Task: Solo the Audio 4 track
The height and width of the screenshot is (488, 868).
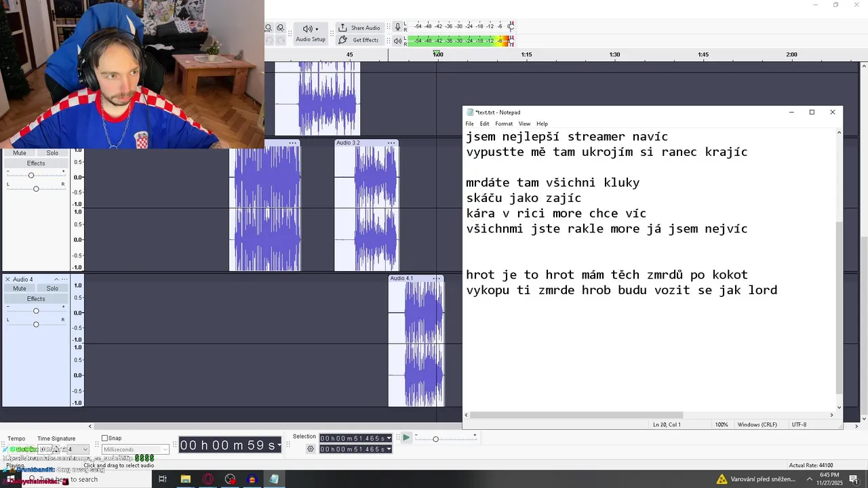Action: [x=52, y=288]
